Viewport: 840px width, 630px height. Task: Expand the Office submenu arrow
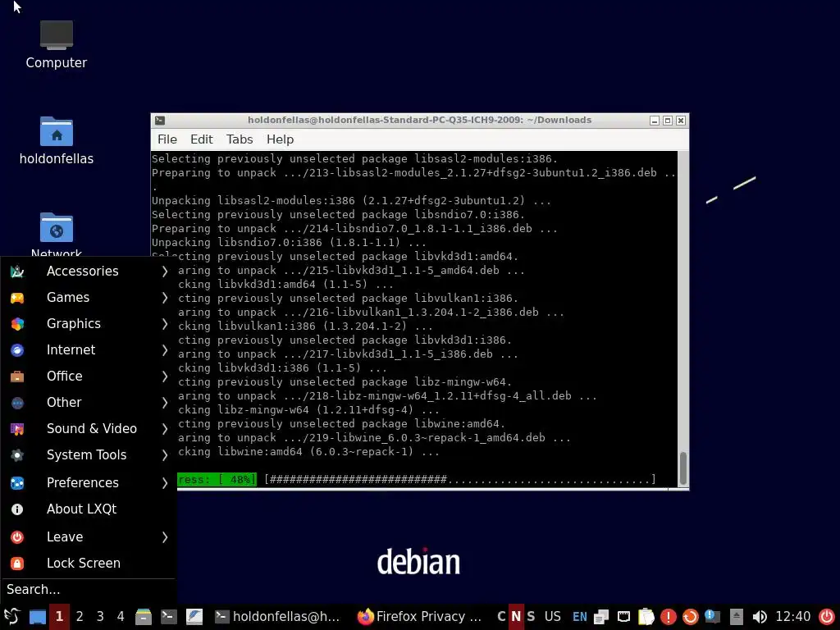pyautogui.click(x=164, y=377)
